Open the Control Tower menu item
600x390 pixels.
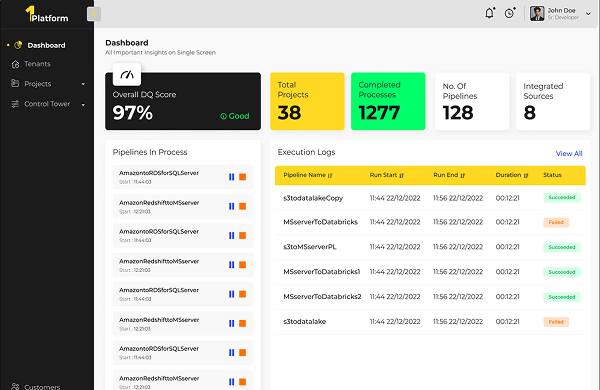47,104
